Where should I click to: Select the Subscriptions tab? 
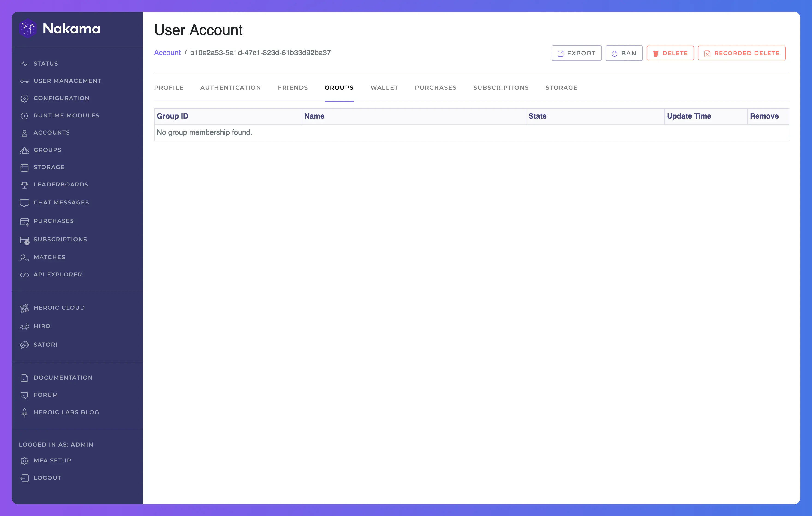coord(500,87)
